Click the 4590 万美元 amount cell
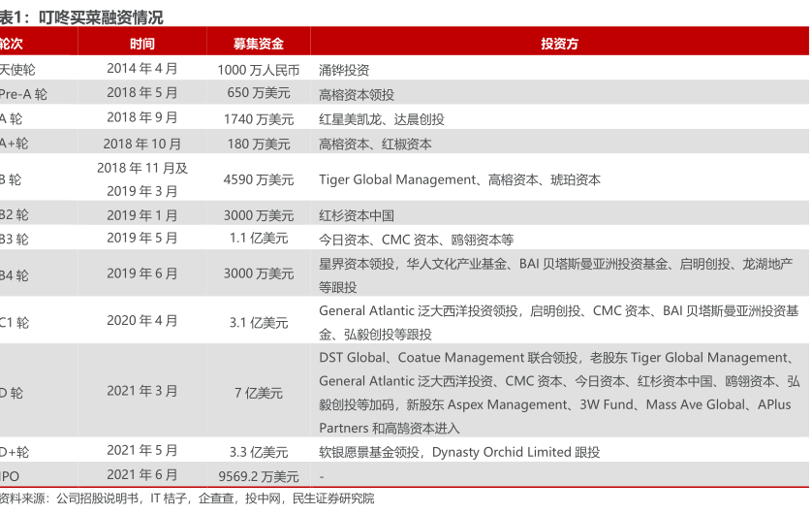Image resolution: width=812 pixels, height=514 pixels. (258, 179)
